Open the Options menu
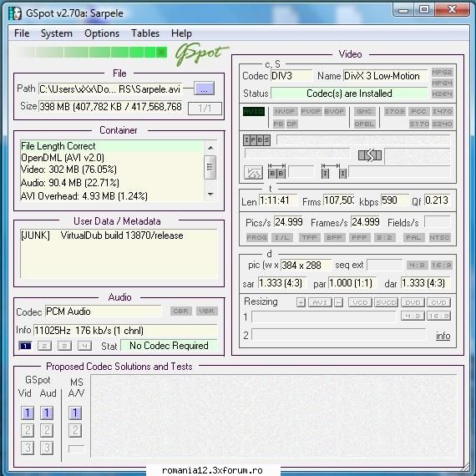The height and width of the screenshot is (476, 476). (102, 33)
